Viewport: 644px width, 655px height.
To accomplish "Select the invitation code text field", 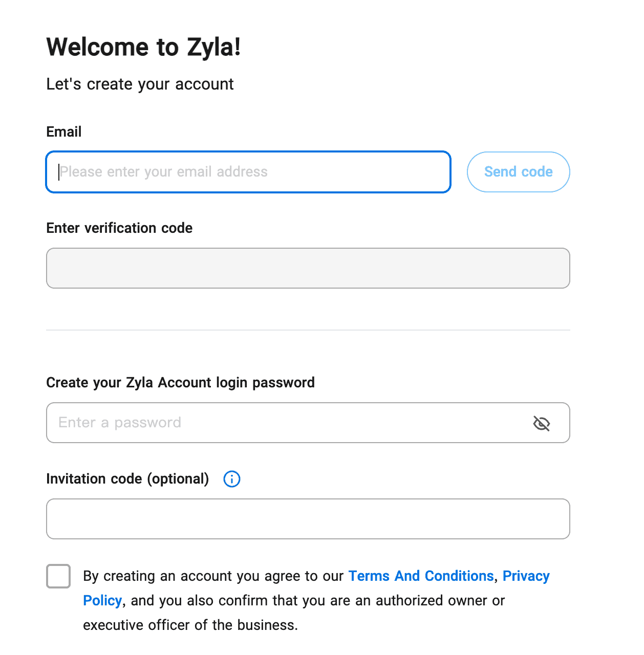I will point(308,519).
